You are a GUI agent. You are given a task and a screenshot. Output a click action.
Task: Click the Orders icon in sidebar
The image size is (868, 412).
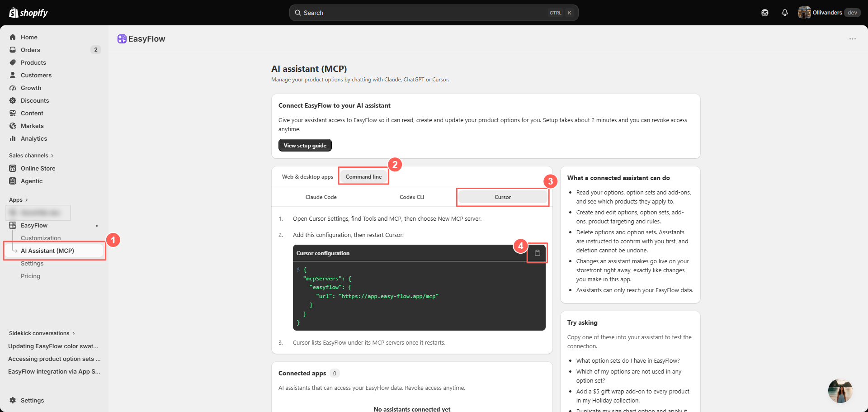pyautogui.click(x=13, y=50)
